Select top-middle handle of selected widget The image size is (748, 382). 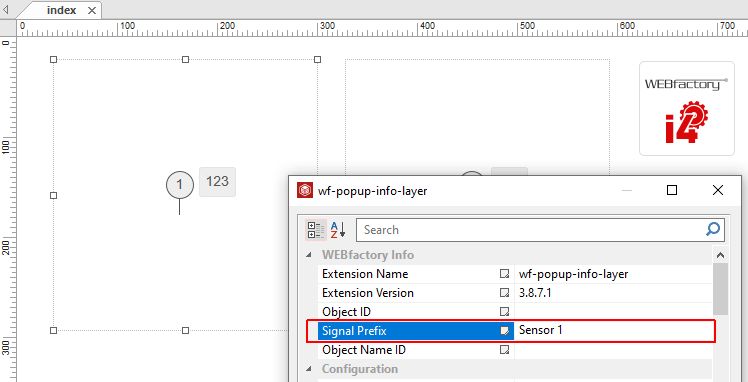tap(186, 60)
